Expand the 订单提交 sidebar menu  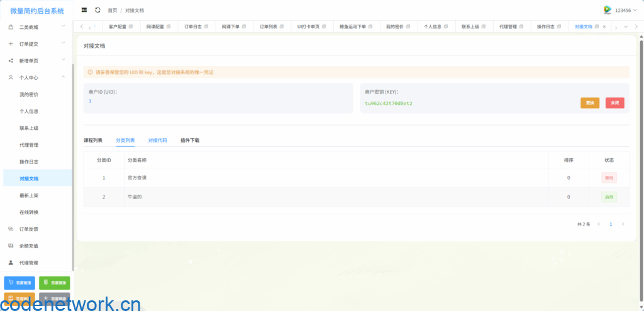(38, 44)
